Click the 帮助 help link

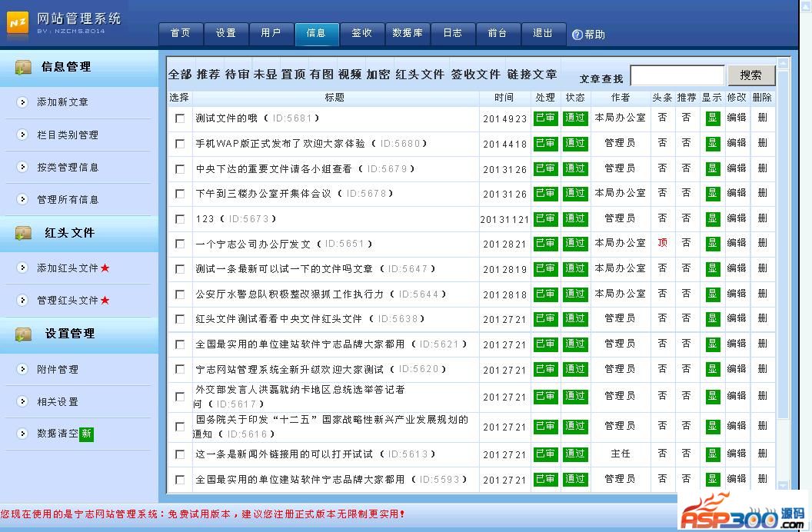point(595,35)
